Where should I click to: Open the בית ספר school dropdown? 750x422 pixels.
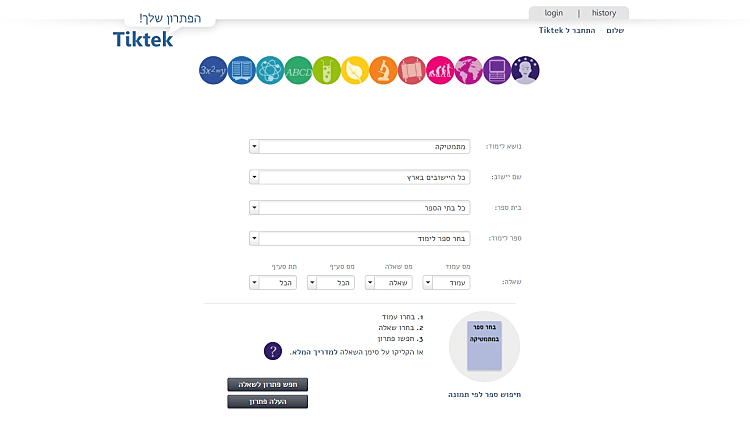360,208
